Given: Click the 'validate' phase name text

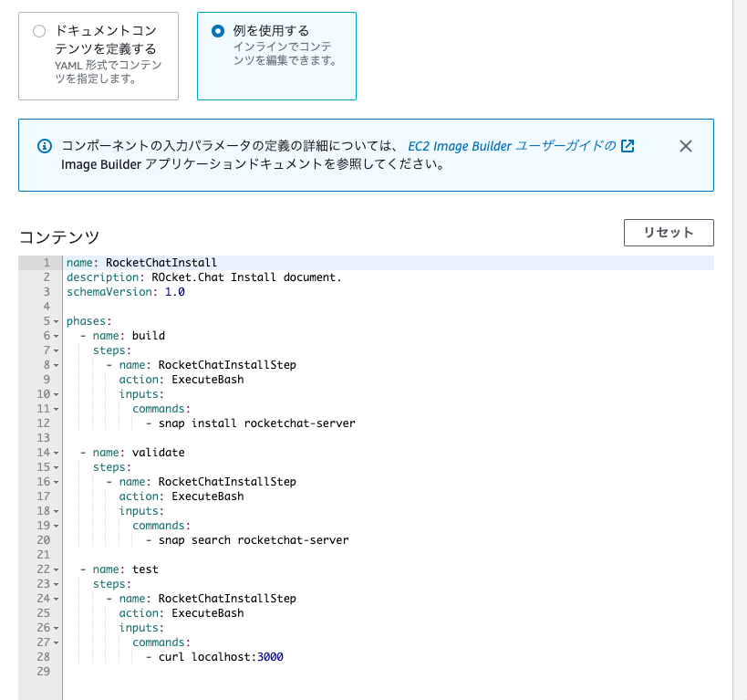Looking at the screenshot, I should click(158, 453).
